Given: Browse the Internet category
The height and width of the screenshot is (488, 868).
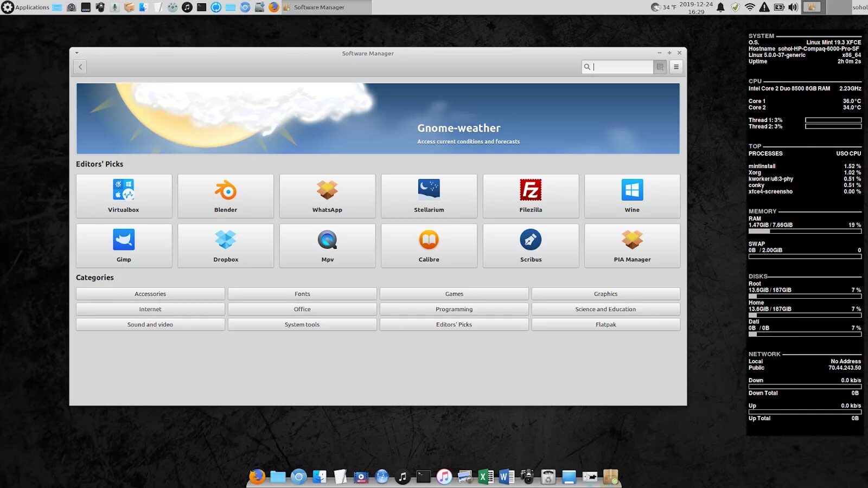Looking at the screenshot, I should (150, 309).
